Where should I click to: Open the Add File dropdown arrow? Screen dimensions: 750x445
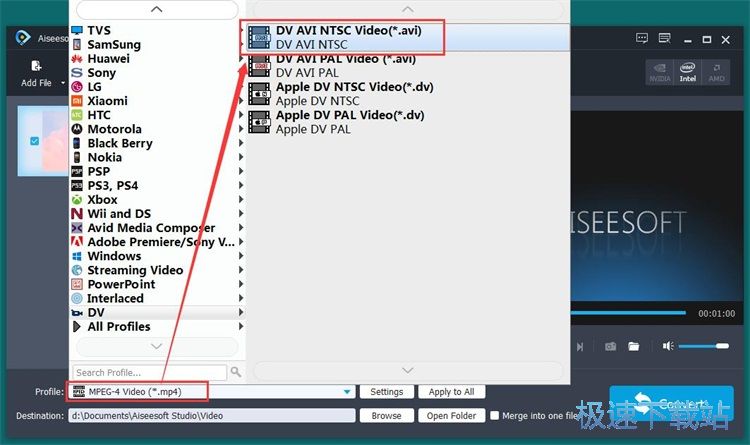click(x=63, y=83)
